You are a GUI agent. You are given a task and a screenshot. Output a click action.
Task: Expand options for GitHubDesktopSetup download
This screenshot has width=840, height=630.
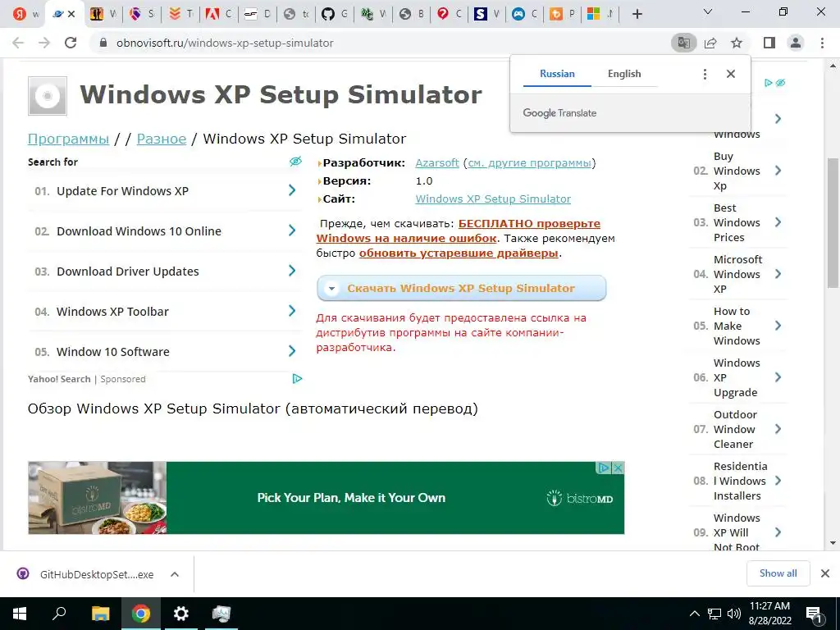point(174,574)
